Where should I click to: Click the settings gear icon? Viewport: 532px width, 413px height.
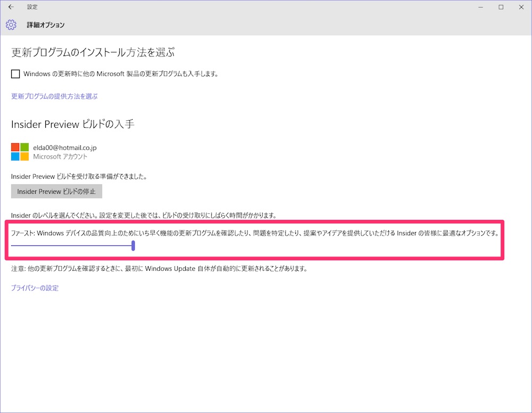tap(11, 25)
